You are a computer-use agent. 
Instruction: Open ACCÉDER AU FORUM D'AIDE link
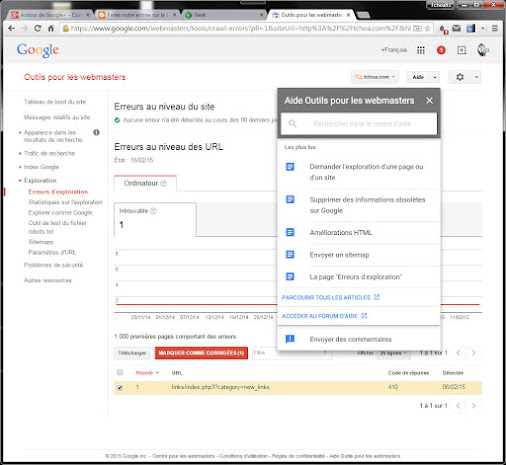pos(324,316)
